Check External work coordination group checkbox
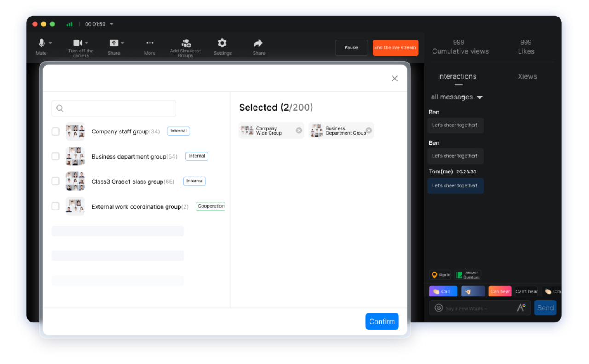The image size is (589, 364). tap(56, 206)
